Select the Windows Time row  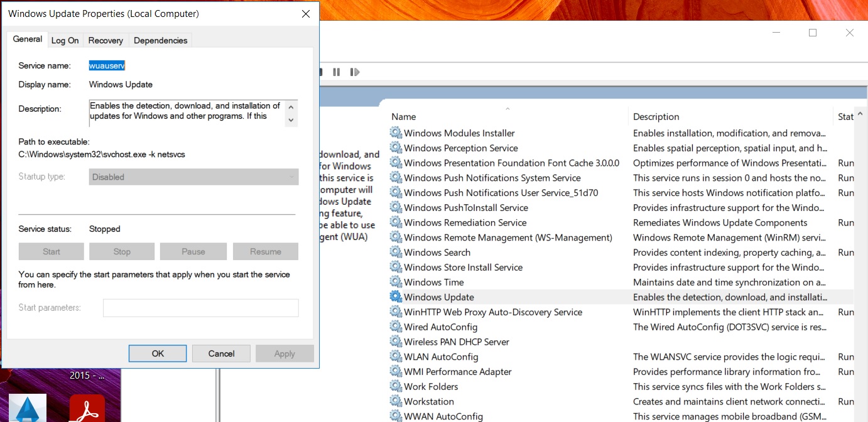tap(621, 282)
